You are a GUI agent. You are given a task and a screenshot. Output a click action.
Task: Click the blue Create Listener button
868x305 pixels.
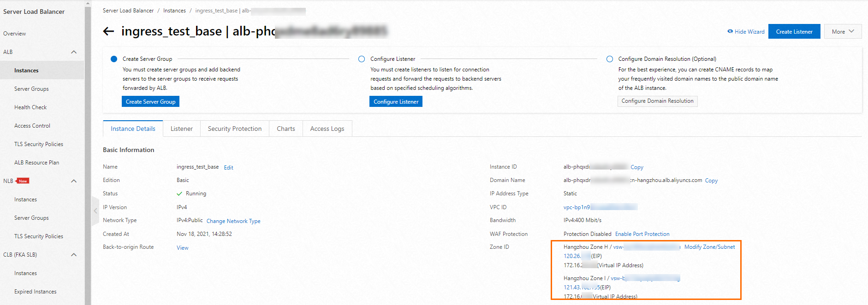(x=794, y=31)
